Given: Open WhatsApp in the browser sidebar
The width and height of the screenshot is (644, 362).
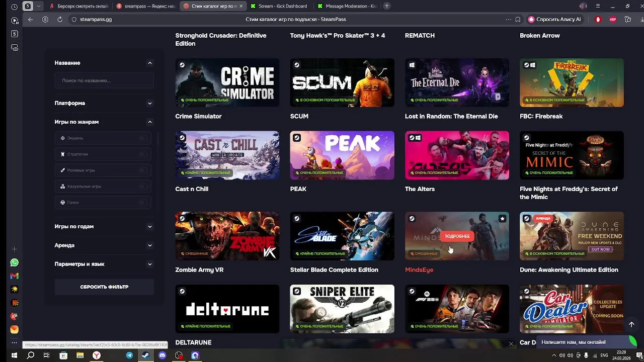Looking at the screenshot, I should click(14, 262).
